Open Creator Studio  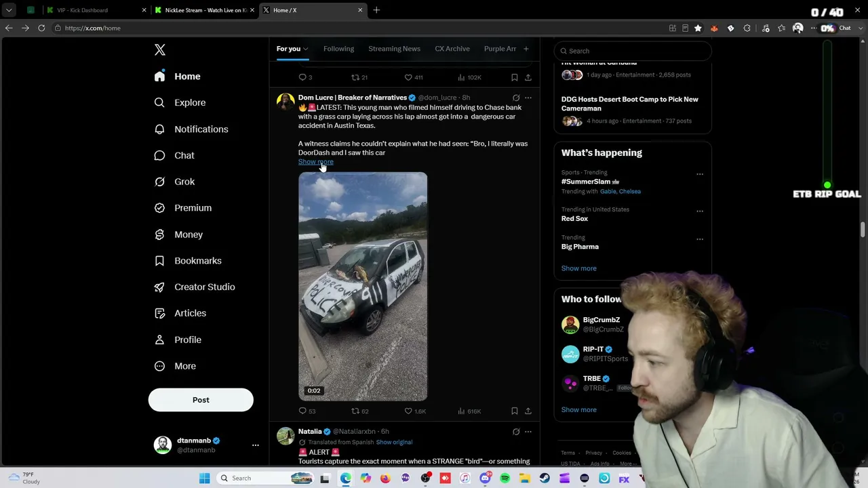pyautogui.click(x=194, y=287)
